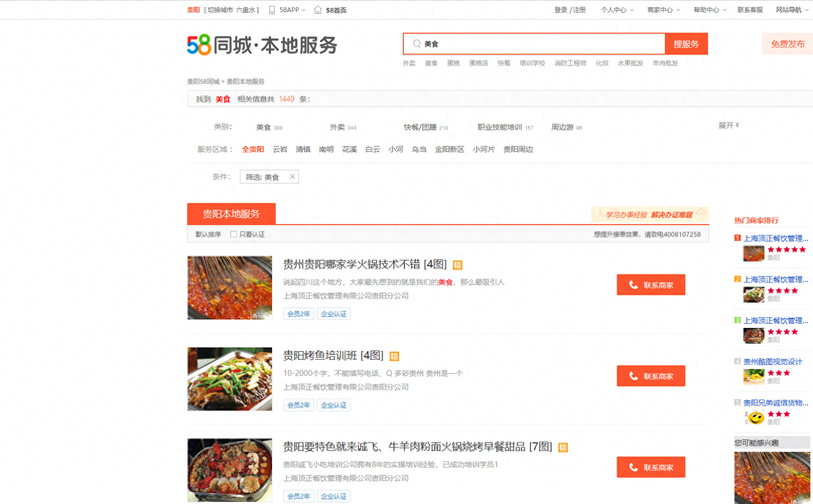Click the 58APP phone icon
The height and width of the screenshot is (504, 813).
click(272, 10)
